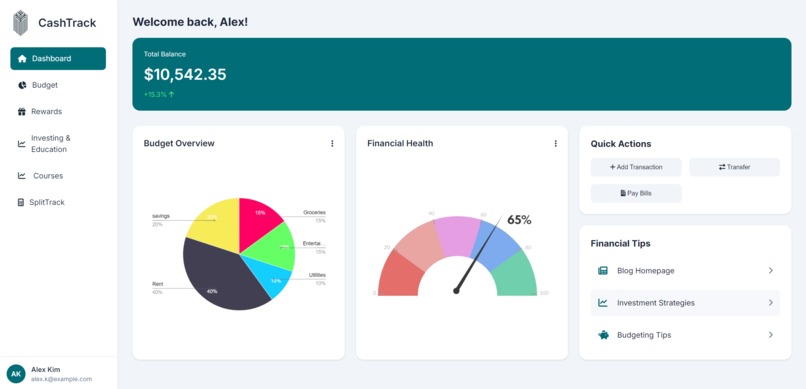Click the Welcome back, Alex! heading
The image size is (806, 389).
coord(190,22)
